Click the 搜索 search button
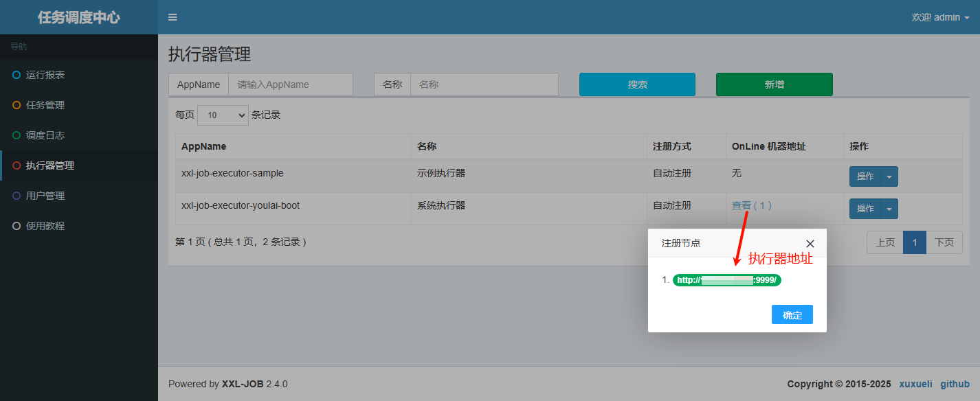This screenshot has width=980, height=401. click(x=637, y=84)
